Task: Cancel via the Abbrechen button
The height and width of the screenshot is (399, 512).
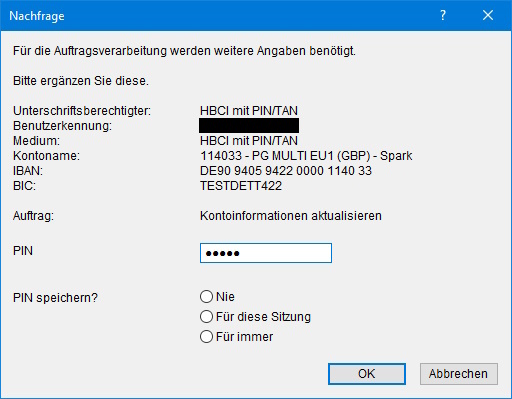Action: 459,374
